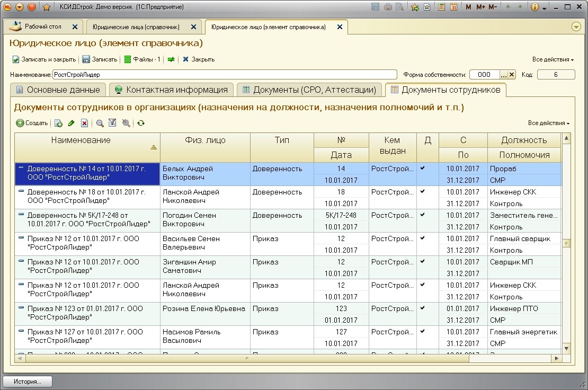Open the calculator from the title bar
The image size is (588, 390).
441,7
